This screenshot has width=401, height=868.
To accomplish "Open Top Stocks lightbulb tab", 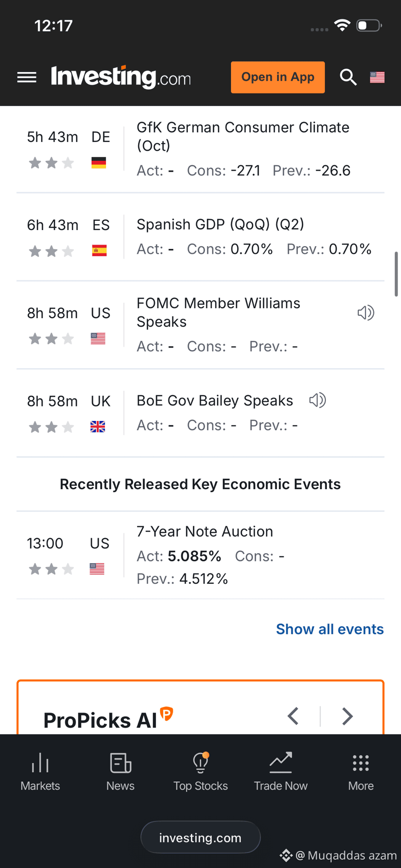I will coord(200,772).
